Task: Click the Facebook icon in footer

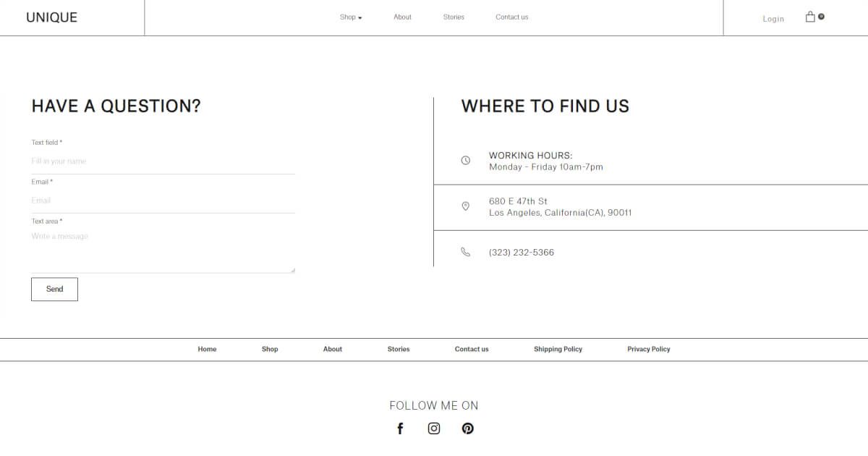Action: tap(400, 428)
